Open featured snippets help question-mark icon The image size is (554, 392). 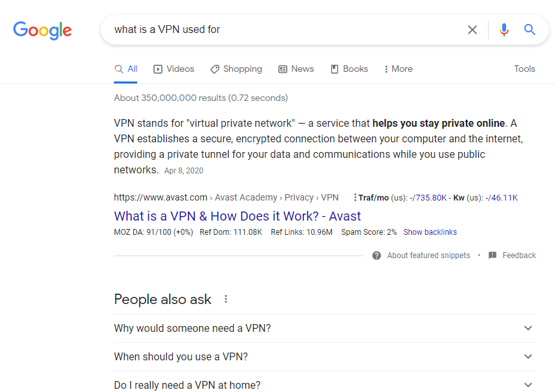[x=377, y=256]
